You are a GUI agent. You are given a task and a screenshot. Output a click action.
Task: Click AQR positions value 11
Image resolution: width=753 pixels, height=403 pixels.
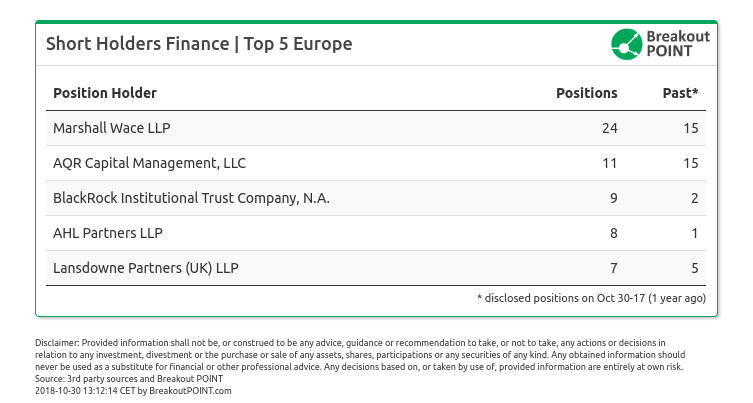[x=609, y=163]
